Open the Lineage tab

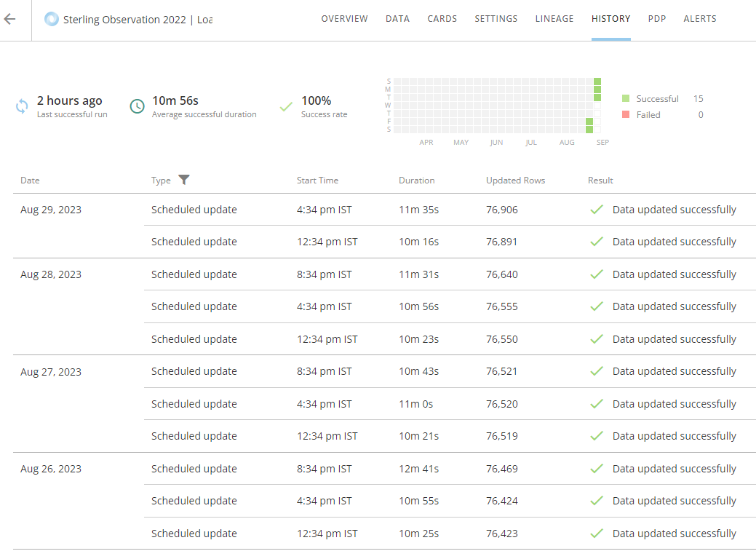click(x=554, y=19)
